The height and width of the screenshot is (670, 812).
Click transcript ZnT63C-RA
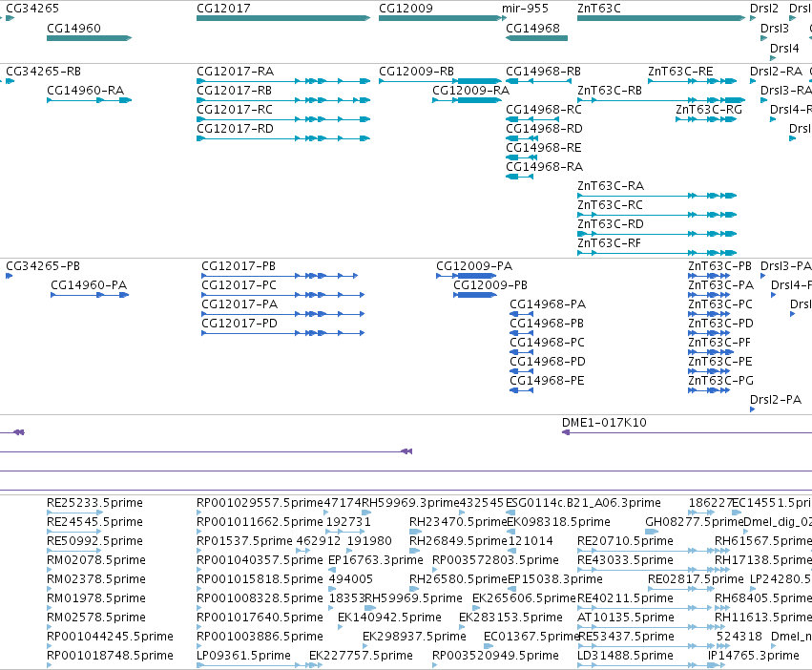pyautogui.click(x=657, y=196)
